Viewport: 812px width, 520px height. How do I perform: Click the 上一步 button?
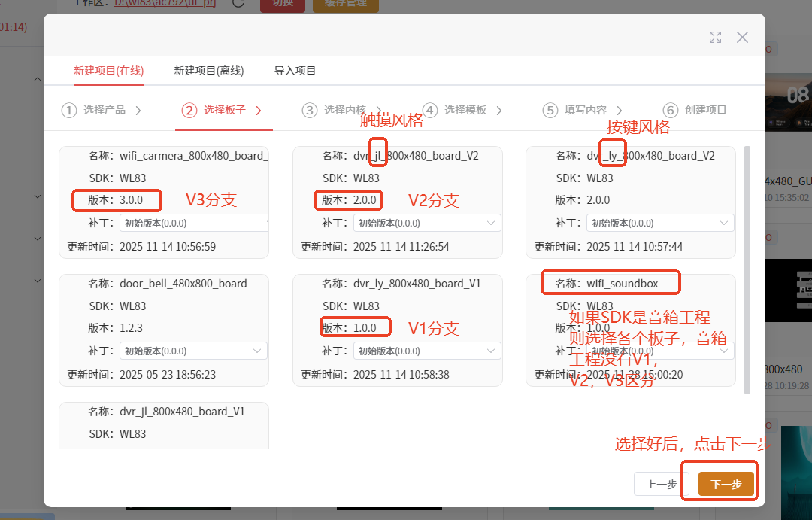tap(662, 484)
